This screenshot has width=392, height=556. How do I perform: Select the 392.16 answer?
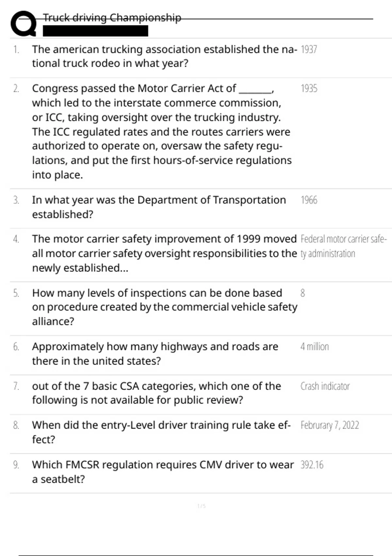(x=312, y=465)
